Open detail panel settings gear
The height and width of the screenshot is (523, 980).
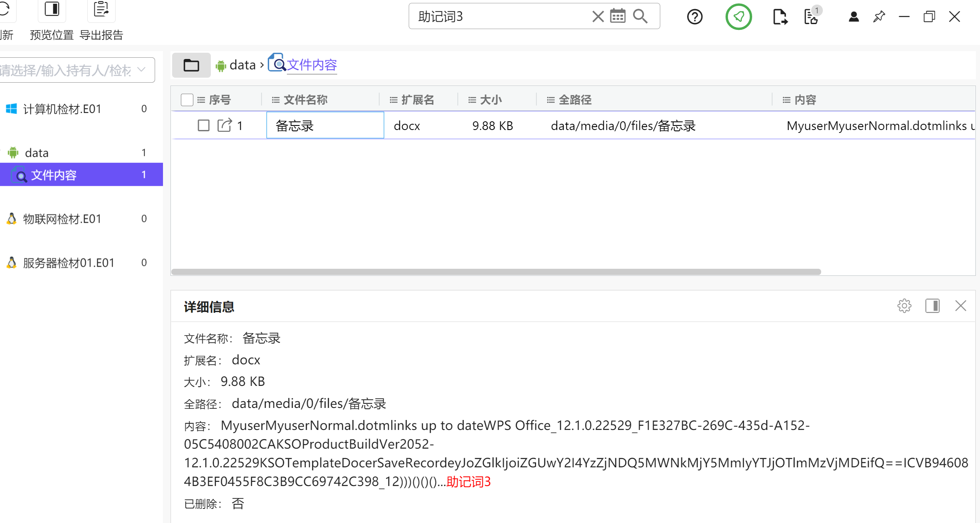coord(904,306)
